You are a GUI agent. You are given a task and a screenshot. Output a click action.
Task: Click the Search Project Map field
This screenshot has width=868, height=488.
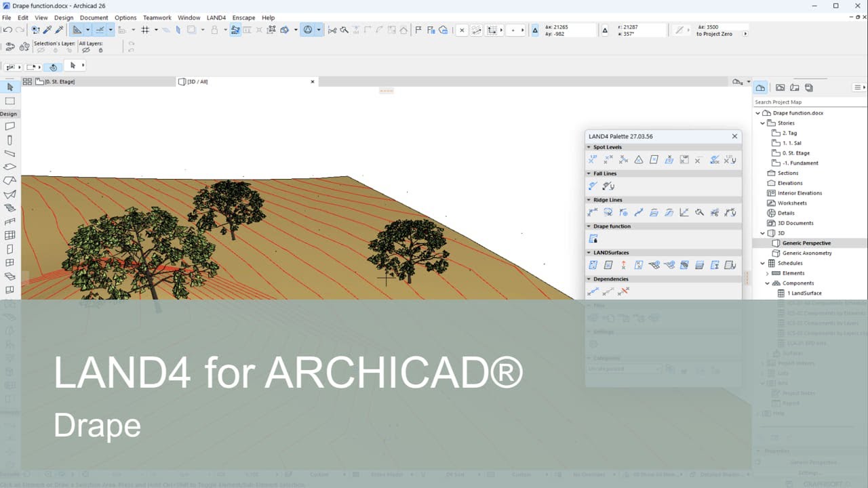point(810,102)
